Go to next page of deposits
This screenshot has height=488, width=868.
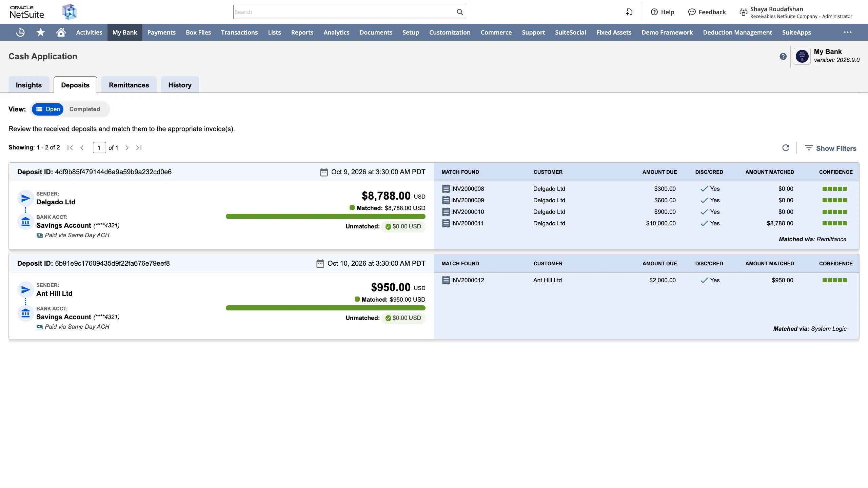[x=127, y=148]
